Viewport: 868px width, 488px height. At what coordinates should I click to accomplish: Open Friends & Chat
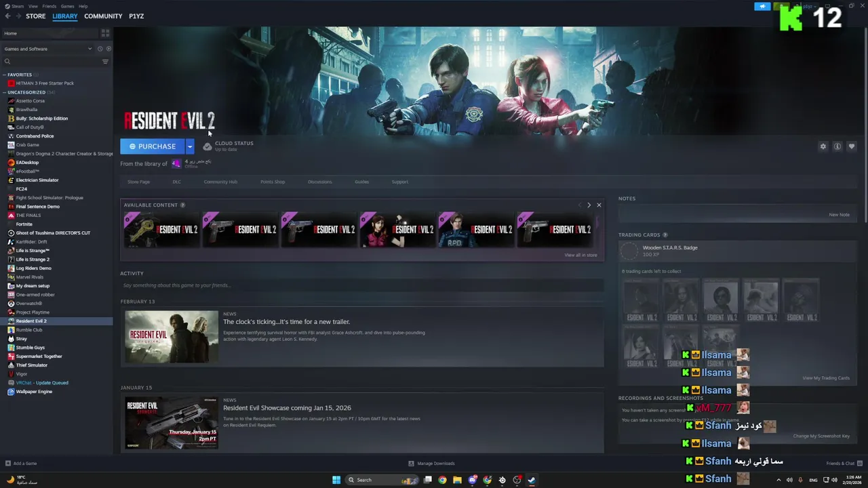(x=843, y=464)
